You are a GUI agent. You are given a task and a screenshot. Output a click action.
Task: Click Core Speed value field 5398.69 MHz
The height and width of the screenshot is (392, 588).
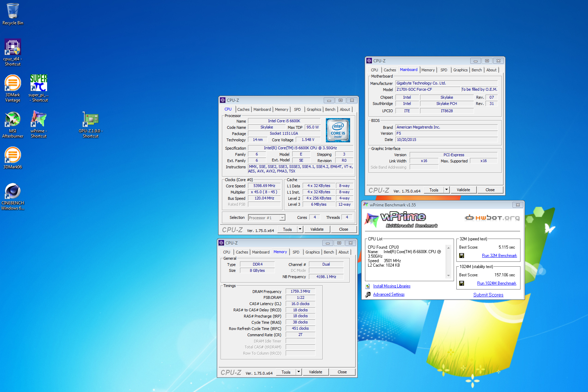(264, 186)
